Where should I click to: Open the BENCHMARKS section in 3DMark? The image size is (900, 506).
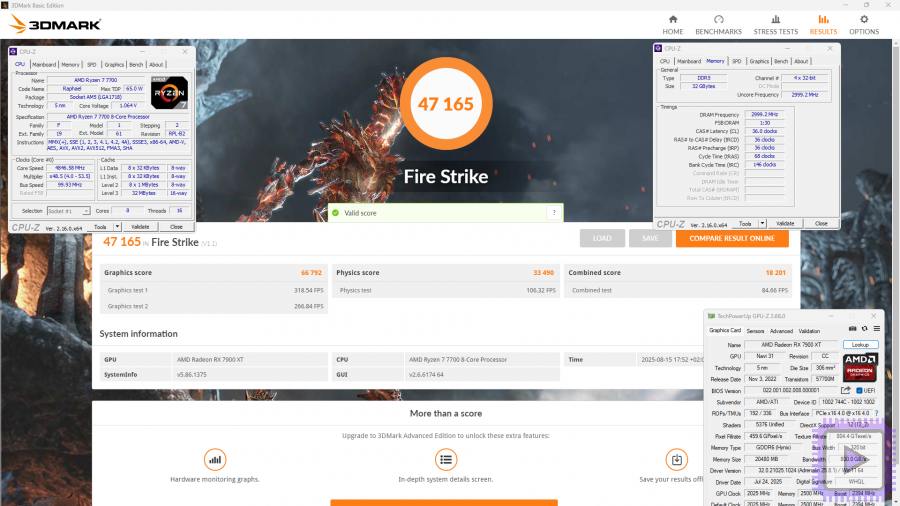pos(718,25)
